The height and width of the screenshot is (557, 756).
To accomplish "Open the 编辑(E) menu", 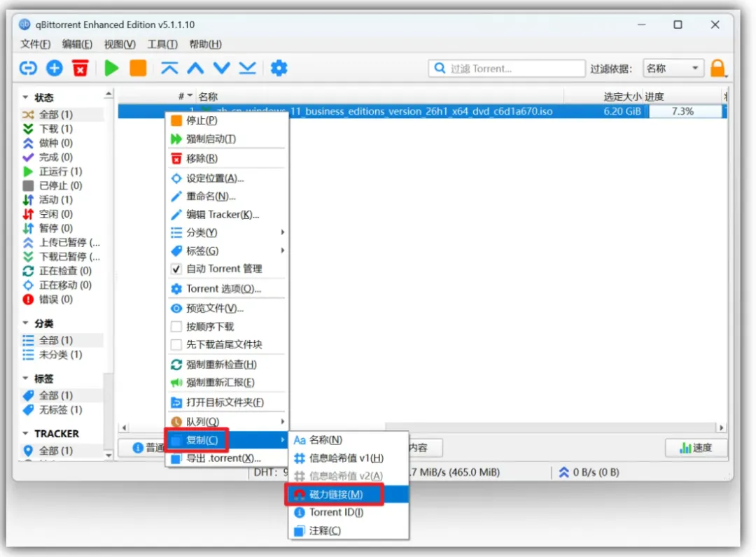I will [77, 44].
